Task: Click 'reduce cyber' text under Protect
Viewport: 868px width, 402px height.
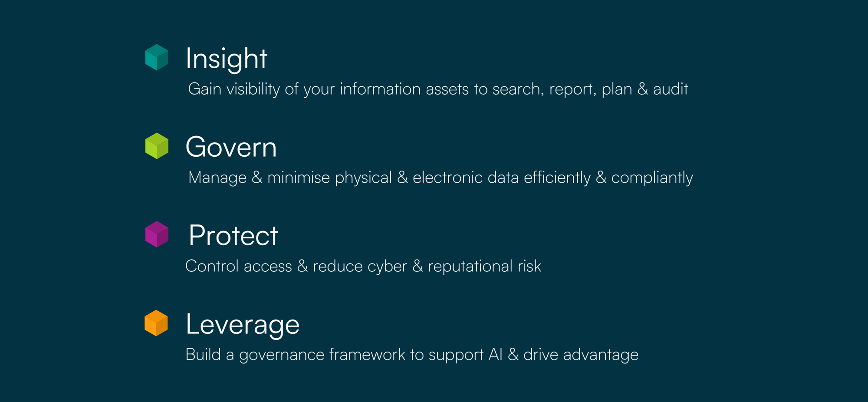Action: 360,267
